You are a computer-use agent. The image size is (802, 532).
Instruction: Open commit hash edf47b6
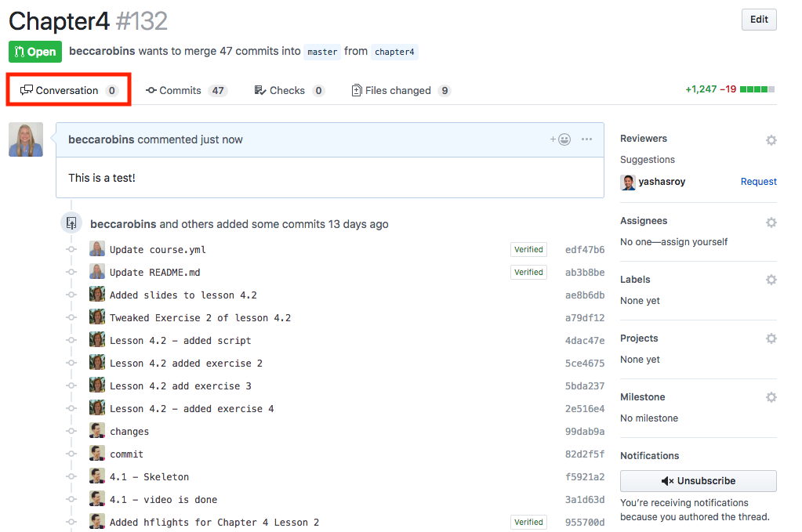tap(585, 250)
